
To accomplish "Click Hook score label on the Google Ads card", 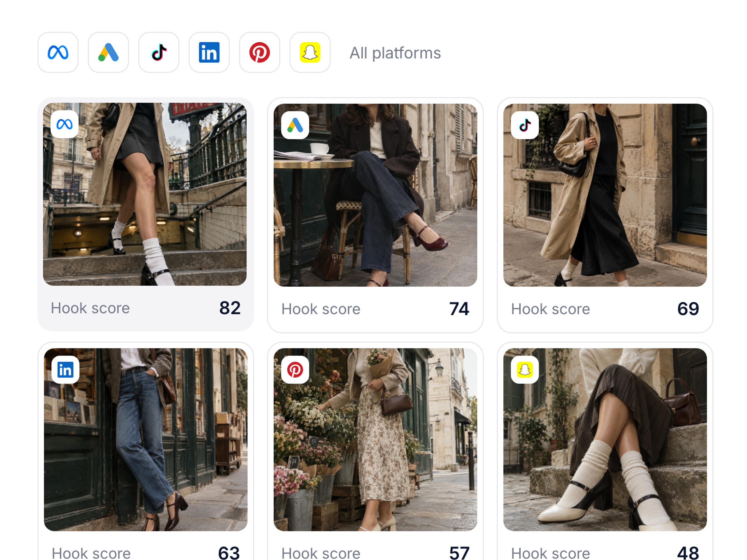I will (x=321, y=309).
